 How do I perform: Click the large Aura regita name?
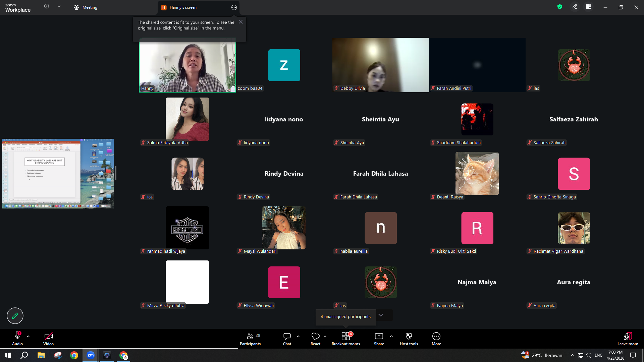pyautogui.click(x=574, y=282)
